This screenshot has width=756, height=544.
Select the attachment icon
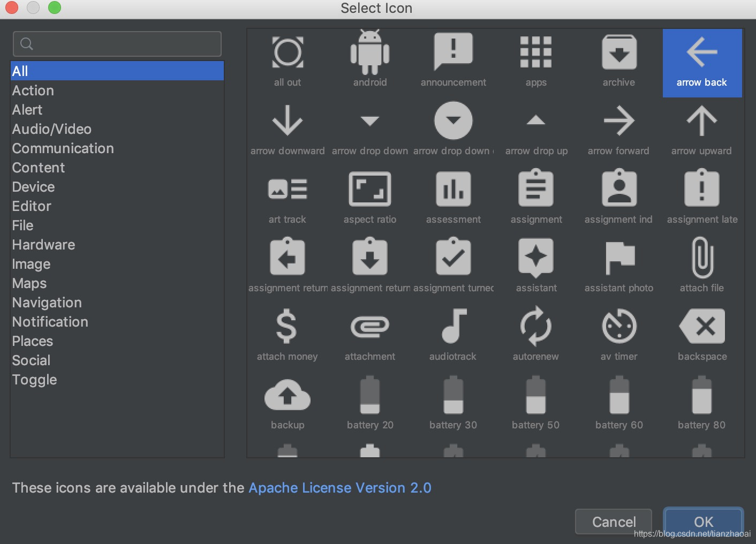tap(370, 326)
